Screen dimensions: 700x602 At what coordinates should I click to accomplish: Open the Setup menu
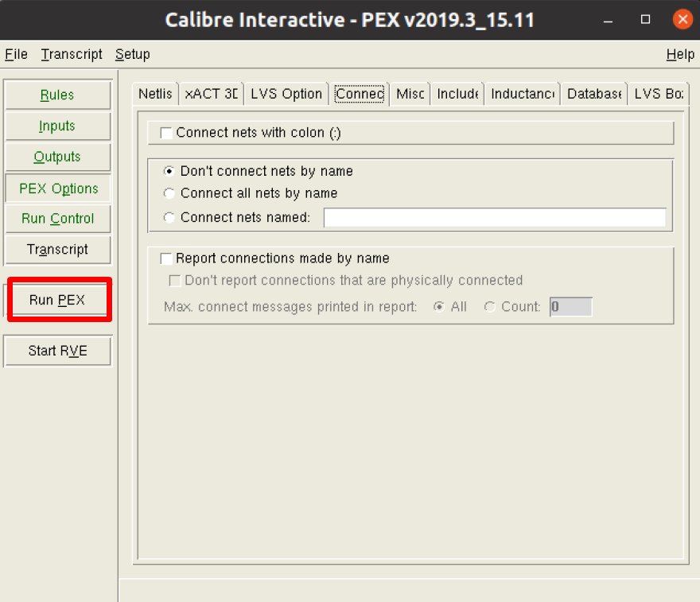(132, 54)
